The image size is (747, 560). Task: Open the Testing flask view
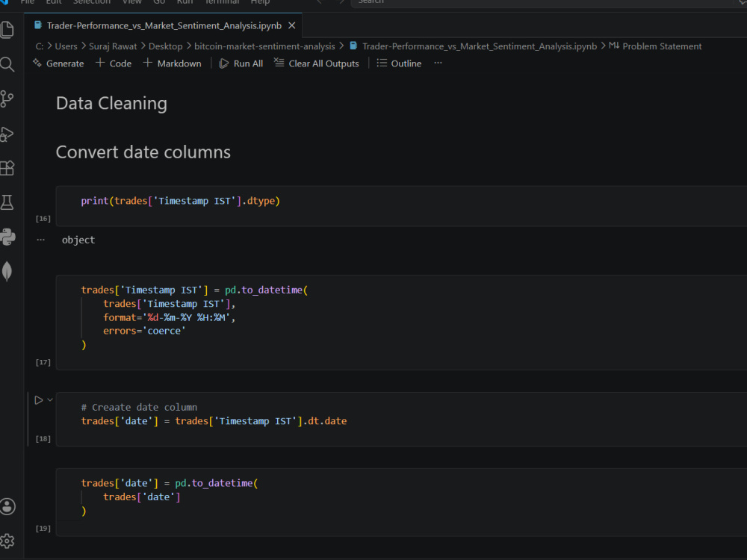click(x=7, y=203)
